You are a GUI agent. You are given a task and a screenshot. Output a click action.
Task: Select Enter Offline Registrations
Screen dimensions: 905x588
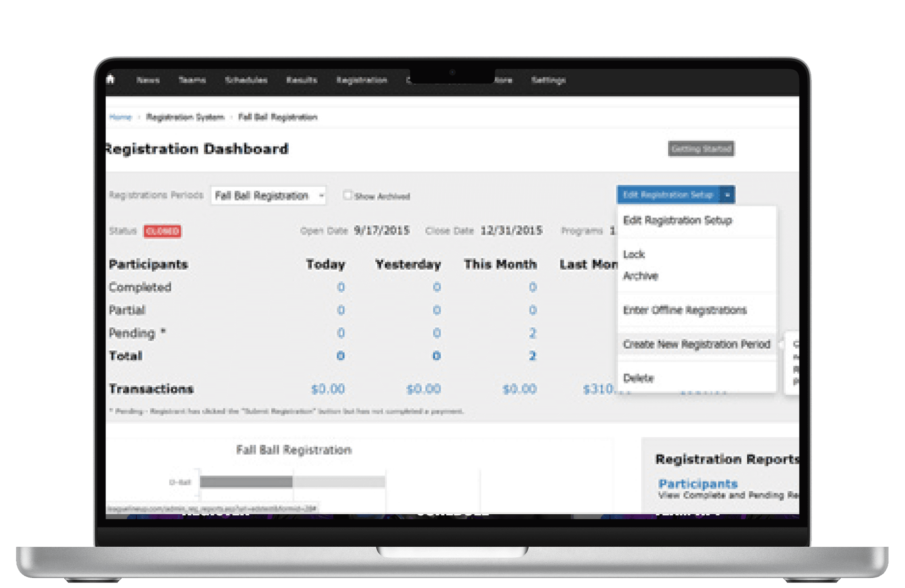pyautogui.click(x=684, y=310)
